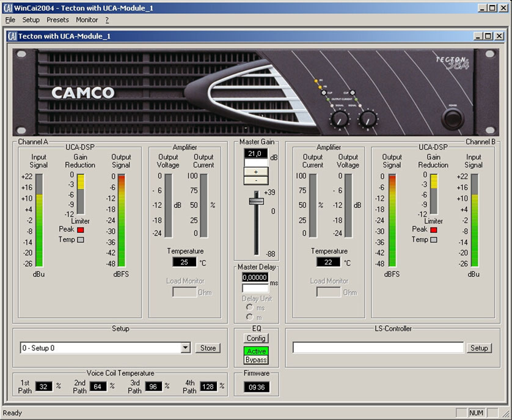Click Channel B Output Current meter
This screenshot has height=420, width=512.
coord(313,205)
